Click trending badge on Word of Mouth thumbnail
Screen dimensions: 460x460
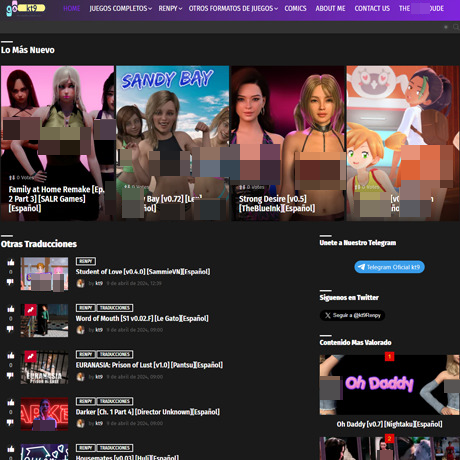30,310
